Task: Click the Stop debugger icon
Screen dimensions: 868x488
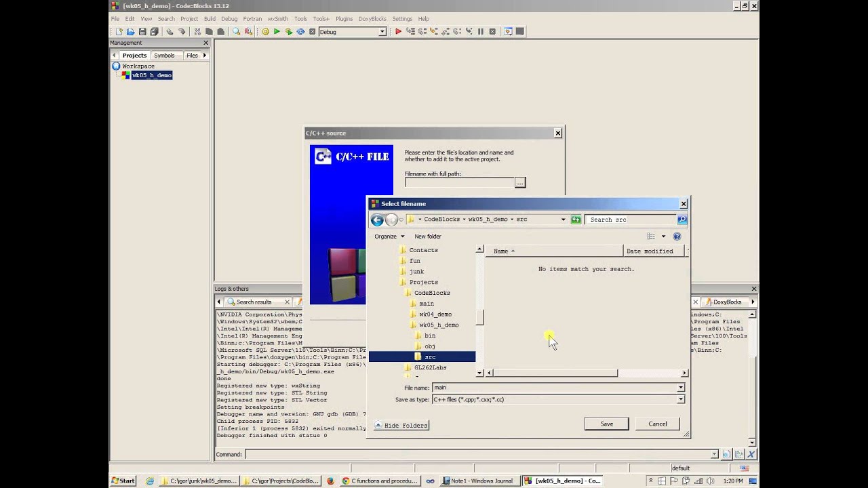Action: (x=492, y=31)
